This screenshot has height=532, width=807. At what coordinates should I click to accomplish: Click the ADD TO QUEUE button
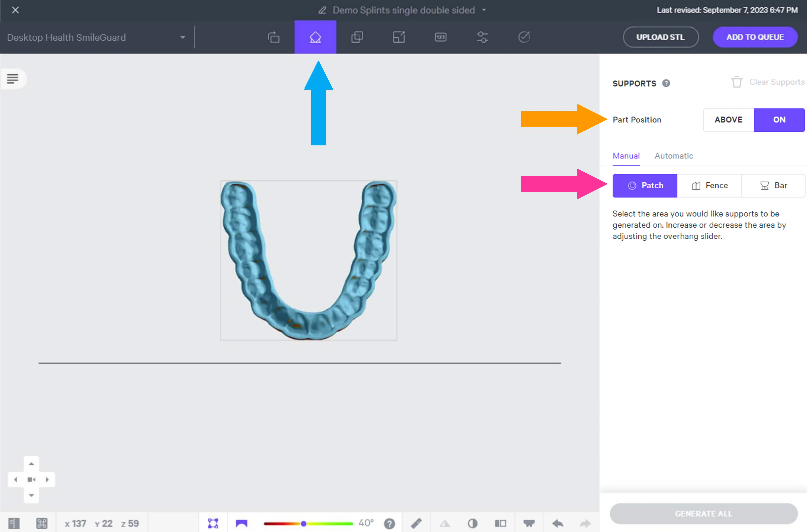(755, 37)
